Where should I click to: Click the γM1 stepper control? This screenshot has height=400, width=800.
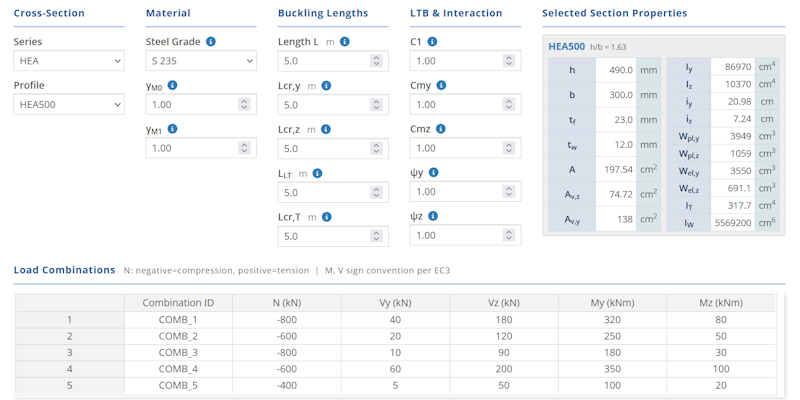coord(244,148)
